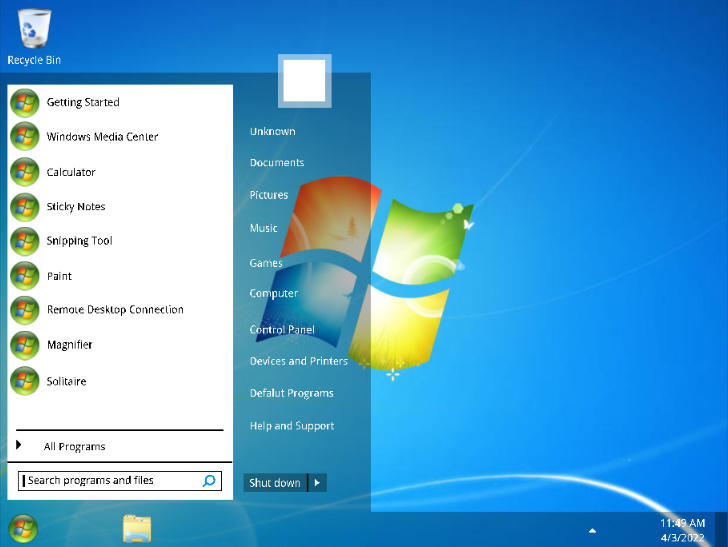Open Remote Desktop Connection

115,310
